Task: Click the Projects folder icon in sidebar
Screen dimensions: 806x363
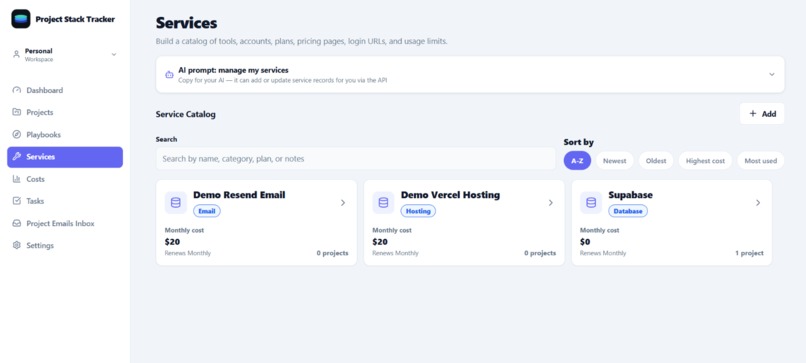Action: click(x=16, y=112)
